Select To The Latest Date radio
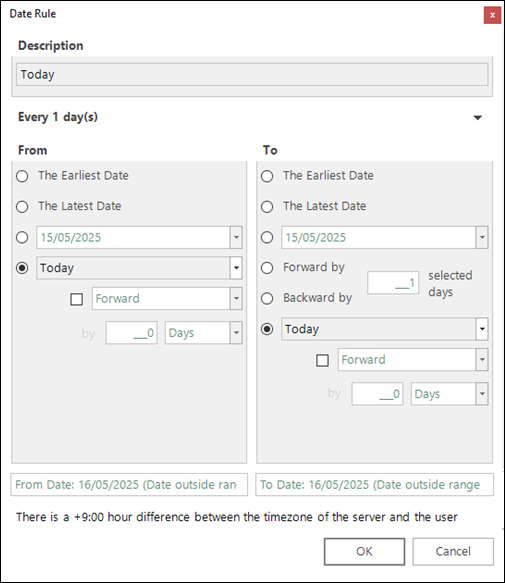This screenshot has width=505, height=583. [x=267, y=206]
